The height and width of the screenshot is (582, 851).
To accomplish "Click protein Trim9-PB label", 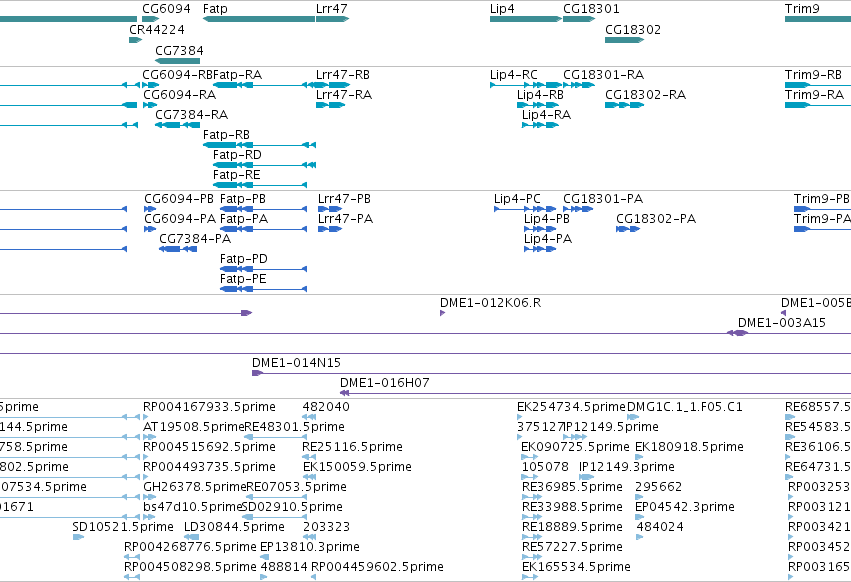I will [x=822, y=199].
